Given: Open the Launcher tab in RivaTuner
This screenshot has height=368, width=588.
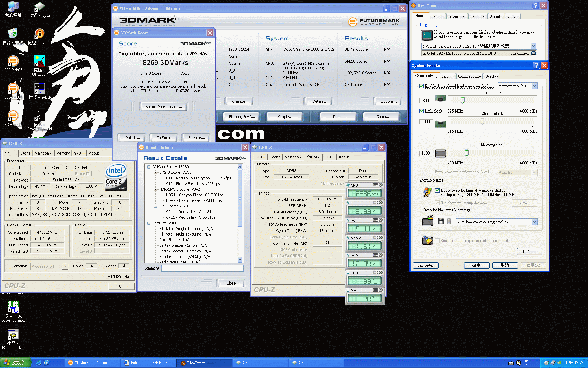Looking at the screenshot, I should (x=478, y=16).
